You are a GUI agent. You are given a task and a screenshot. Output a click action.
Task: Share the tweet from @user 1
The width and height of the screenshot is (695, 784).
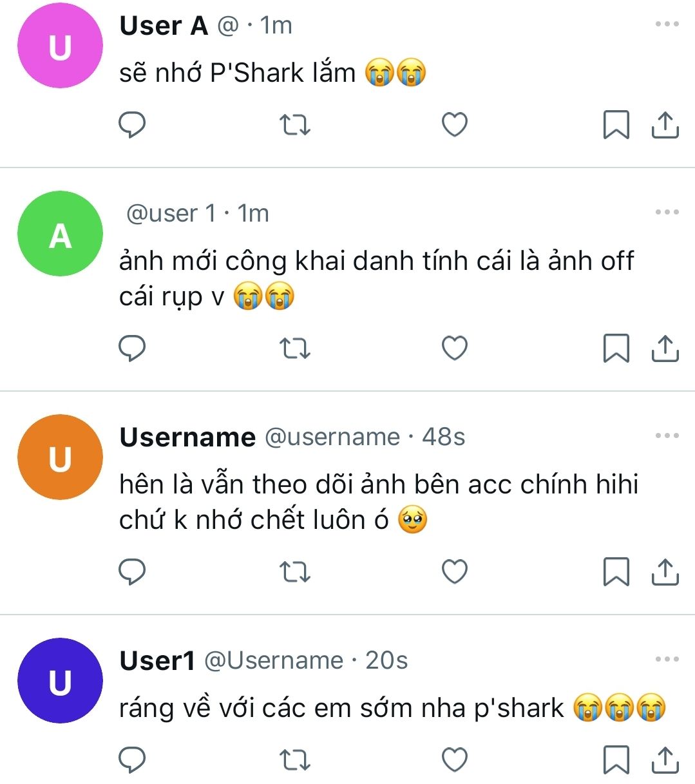[665, 348]
